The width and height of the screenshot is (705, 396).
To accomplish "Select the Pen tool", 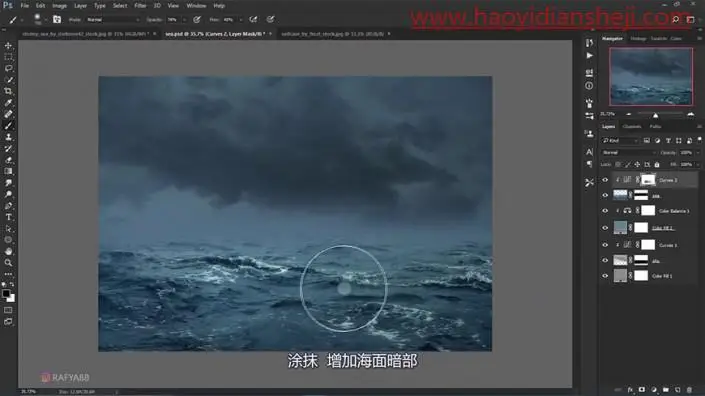I will coord(9,206).
